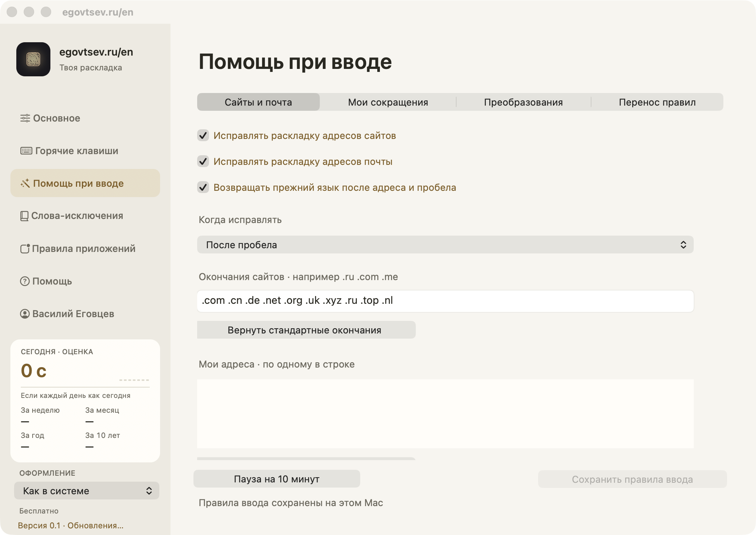Click the Мои адреса text area
The width and height of the screenshot is (756, 535).
[x=445, y=413]
